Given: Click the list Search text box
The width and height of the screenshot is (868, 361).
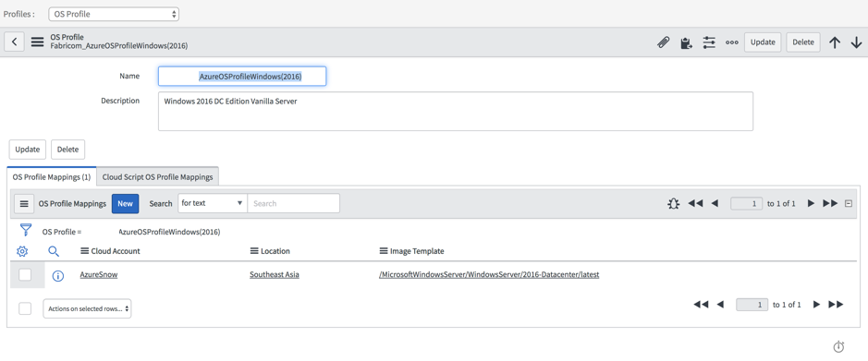Looking at the screenshot, I should pyautogui.click(x=293, y=203).
